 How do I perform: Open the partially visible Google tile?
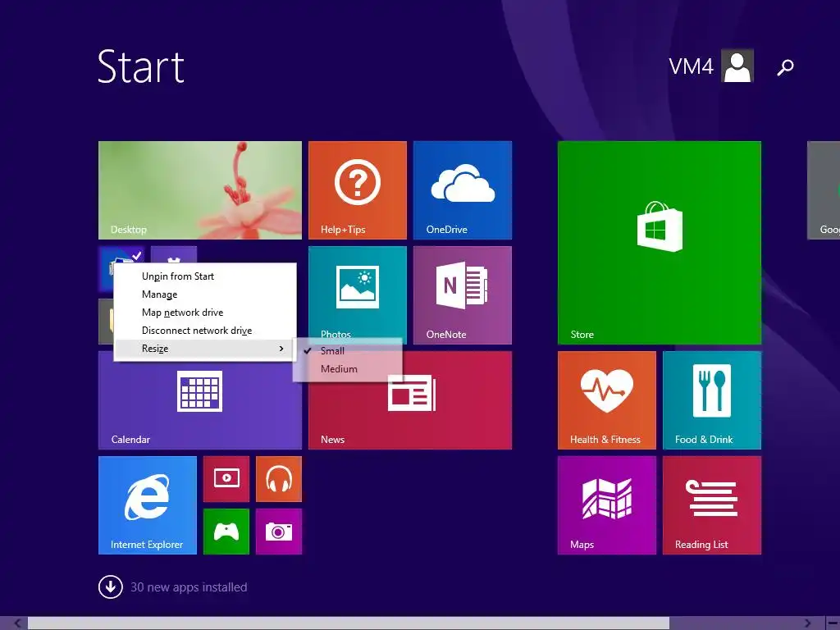(824, 190)
